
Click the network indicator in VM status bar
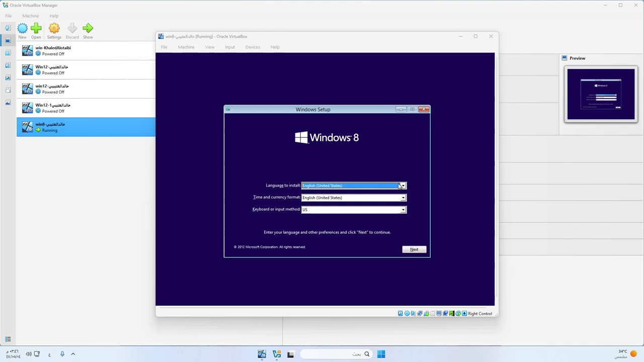click(420, 314)
